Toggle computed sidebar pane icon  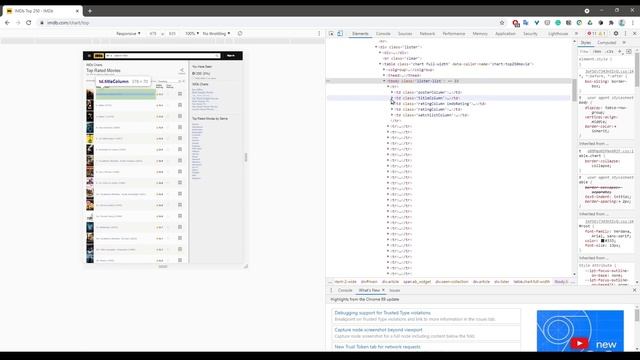(x=629, y=51)
